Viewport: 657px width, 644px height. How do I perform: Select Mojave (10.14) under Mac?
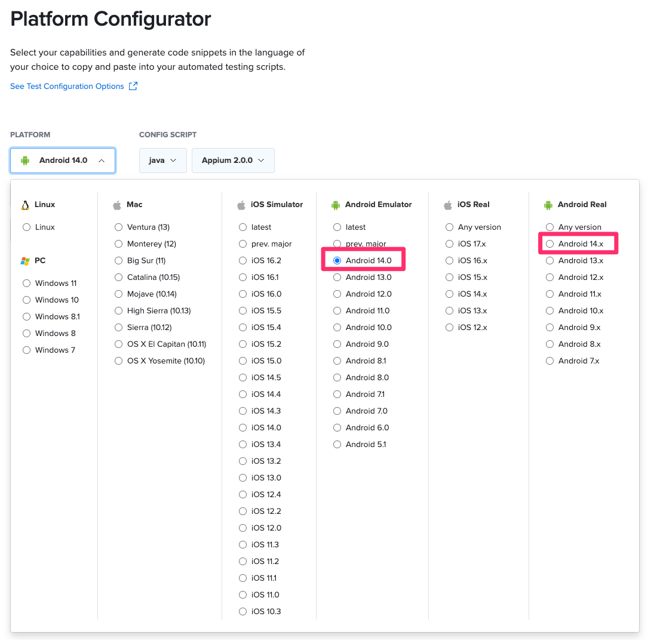(x=119, y=294)
